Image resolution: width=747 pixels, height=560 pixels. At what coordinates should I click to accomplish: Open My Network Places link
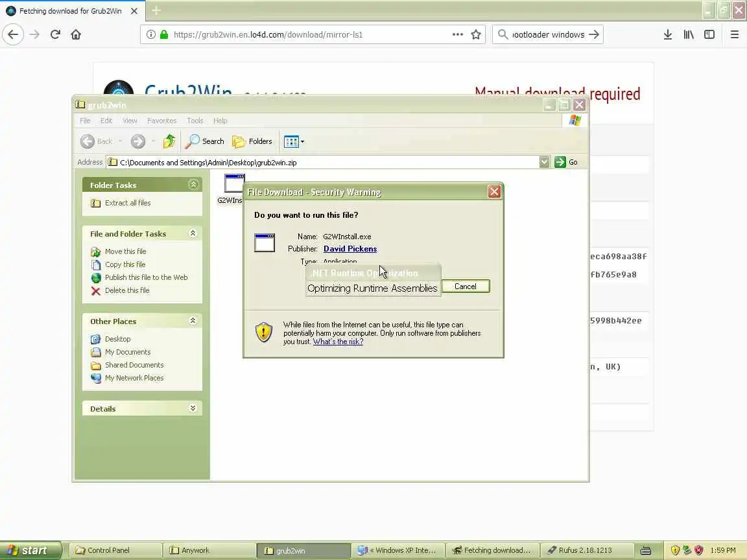(134, 378)
